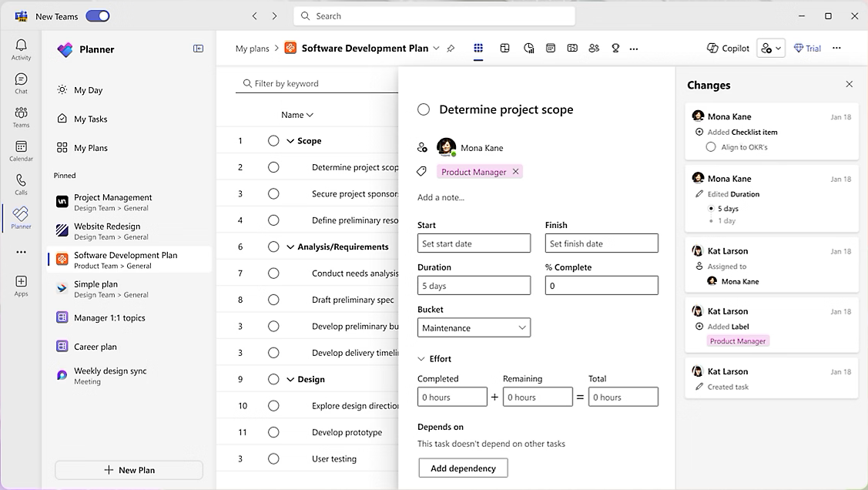Viewport: 868px width, 490px height.
Task: Show more apps via the rail ellipsis
Action: [x=21, y=252]
